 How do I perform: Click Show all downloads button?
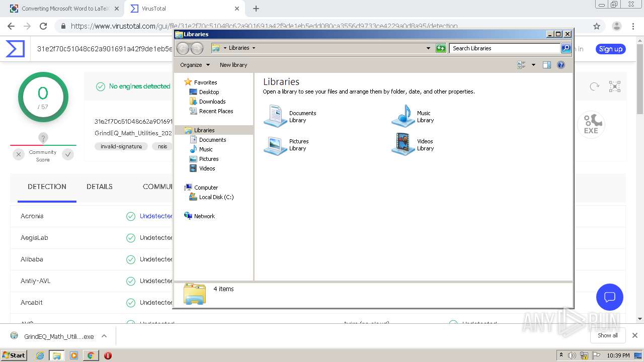(607, 335)
